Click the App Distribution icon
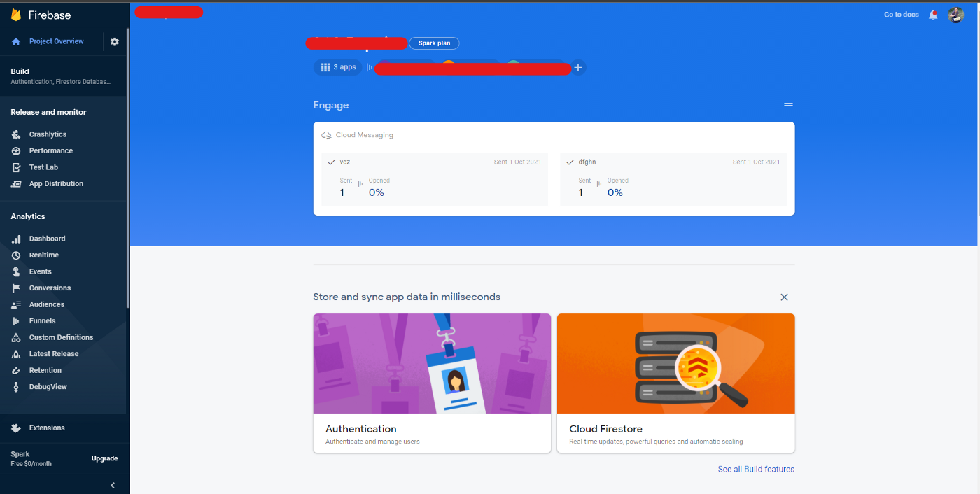The width and height of the screenshot is (980, 494). click(x=16, y=184)
